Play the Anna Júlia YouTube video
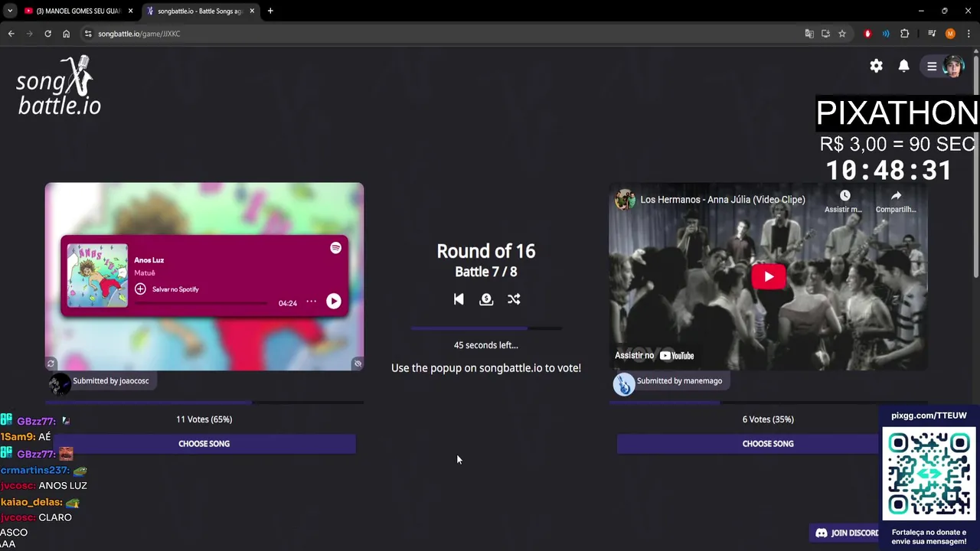This screenshot has height=551, width=980. click(x=769, y=277)
